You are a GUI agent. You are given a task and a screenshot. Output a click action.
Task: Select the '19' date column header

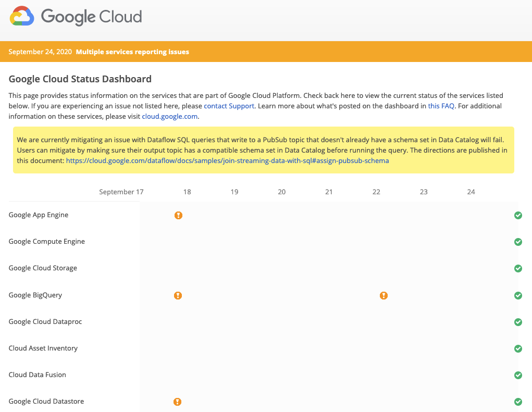pyautogui.click(x=234, y=192)
